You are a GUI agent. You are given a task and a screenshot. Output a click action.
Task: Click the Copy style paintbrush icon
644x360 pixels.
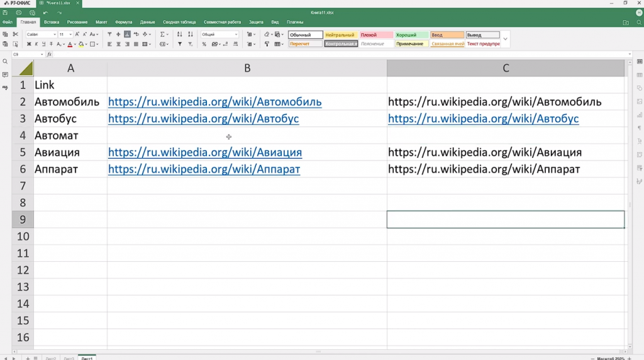coord(267,44)
